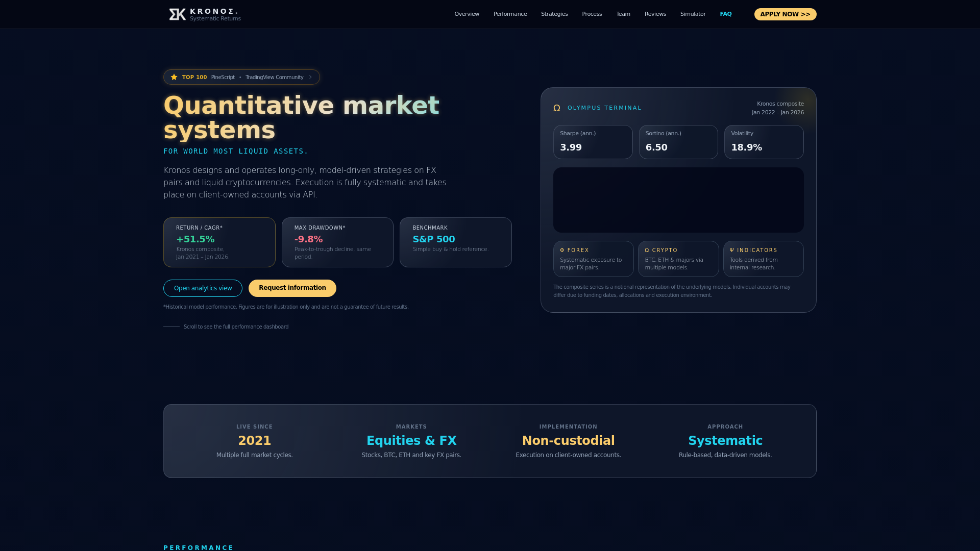The image size is (980, 551).
Task: Click the Open analytics view button
Action: [x=203, y=288]
